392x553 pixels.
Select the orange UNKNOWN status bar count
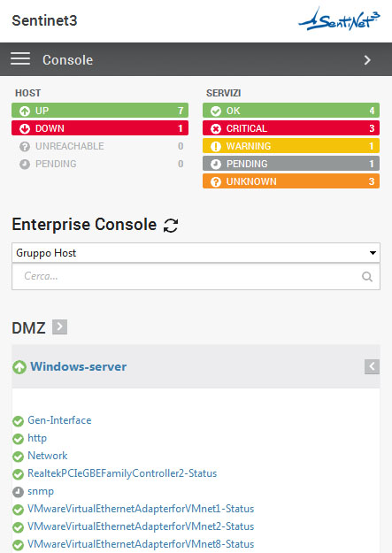coord(372,181)
